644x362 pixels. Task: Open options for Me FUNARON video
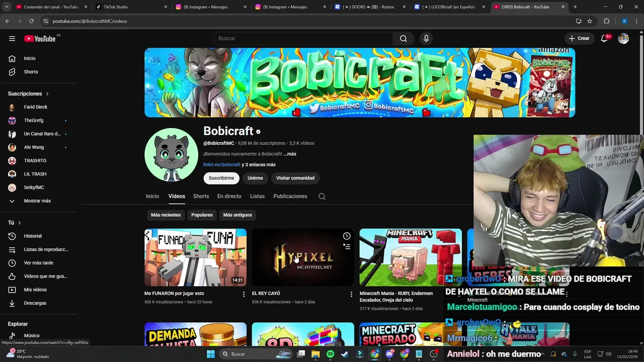click(x=244, y=294)
